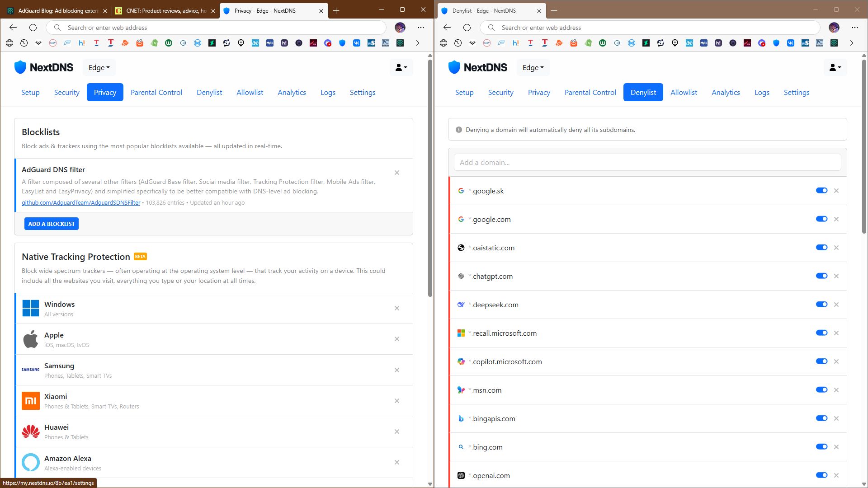The width and height of the screenshot is (868, 488).
Task: Disable the deepseek.com denylist rule
Action: (821, 305)
